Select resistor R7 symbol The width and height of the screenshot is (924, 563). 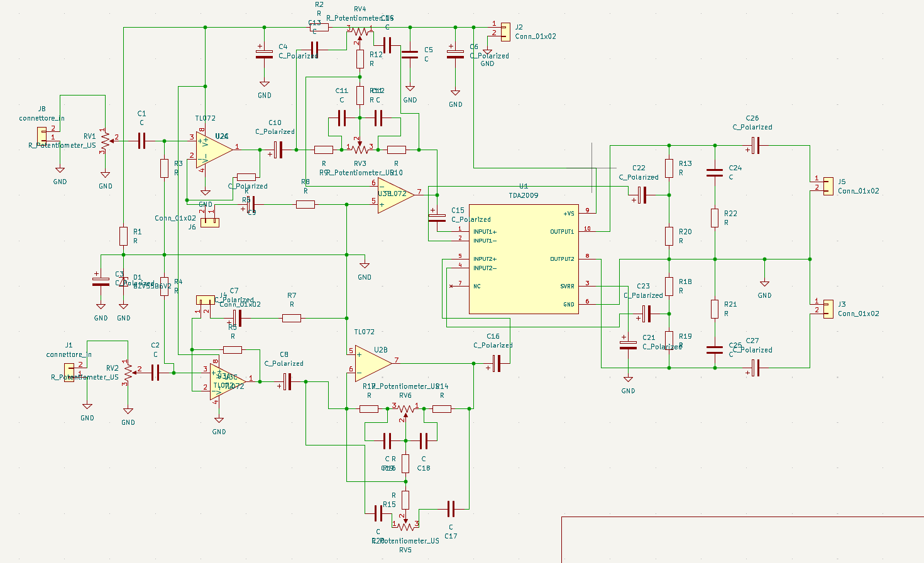[292, 319]
